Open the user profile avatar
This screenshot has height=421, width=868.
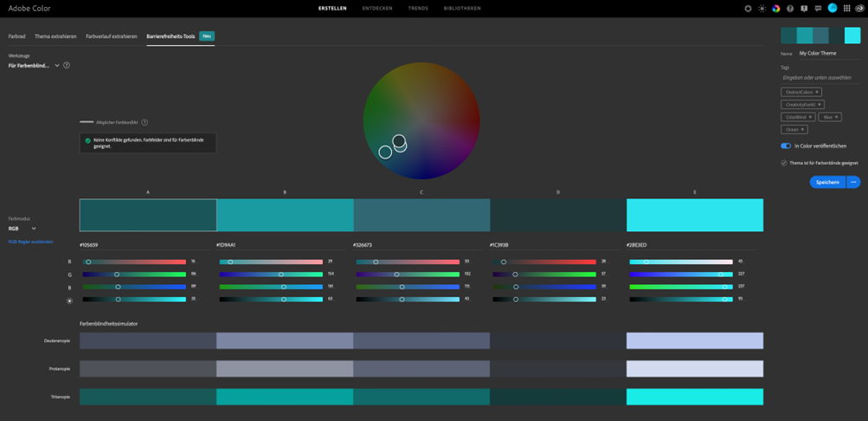(x=833, y=8)
